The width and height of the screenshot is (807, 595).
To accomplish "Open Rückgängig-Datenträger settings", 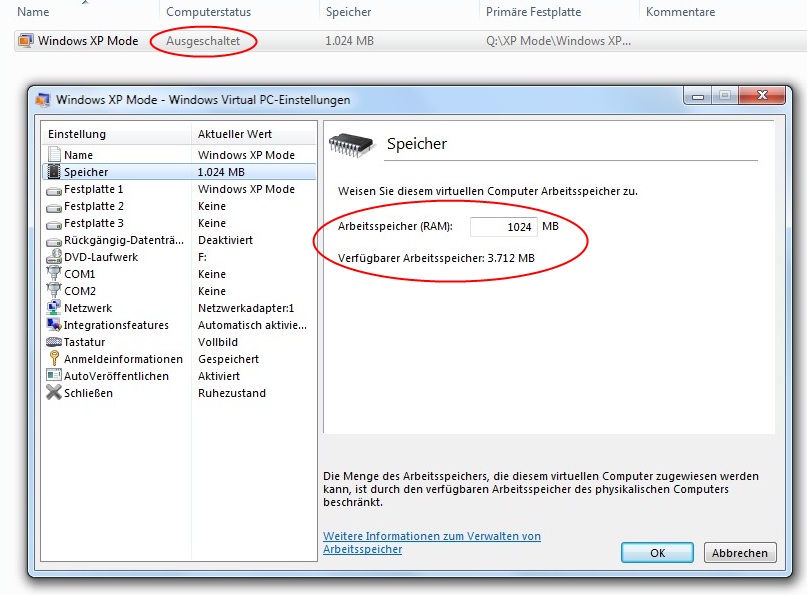I will pos(179,240).
